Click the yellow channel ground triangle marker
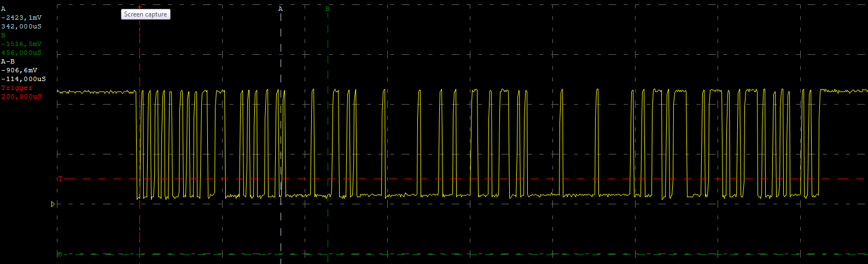Viewport: 868px width, 264px height. click(53, 204)
